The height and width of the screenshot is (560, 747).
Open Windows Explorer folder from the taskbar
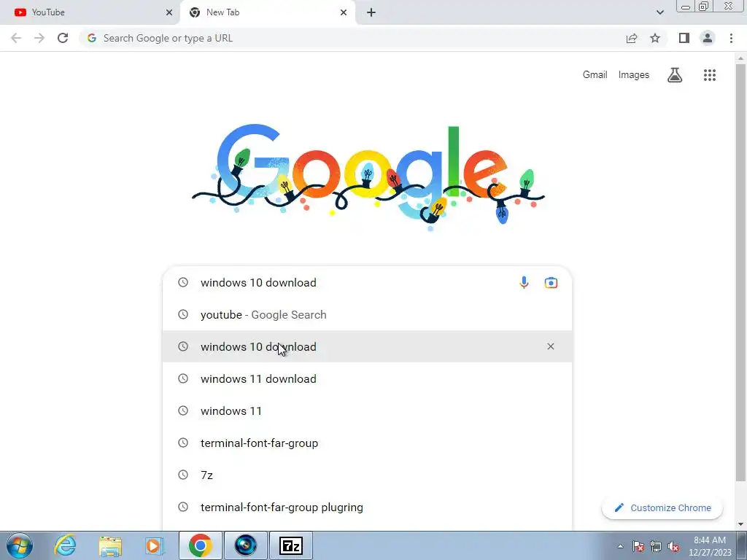110,545
